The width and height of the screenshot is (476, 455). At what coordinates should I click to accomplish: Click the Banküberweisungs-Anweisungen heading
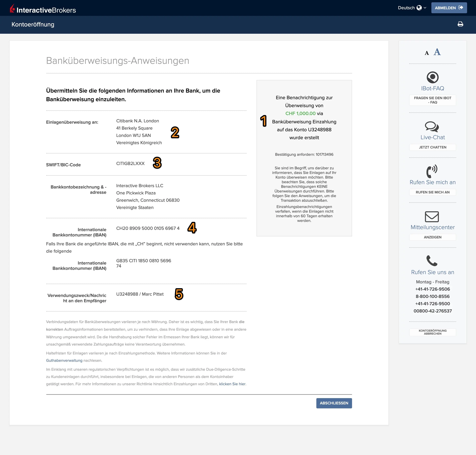pos(118,61)
